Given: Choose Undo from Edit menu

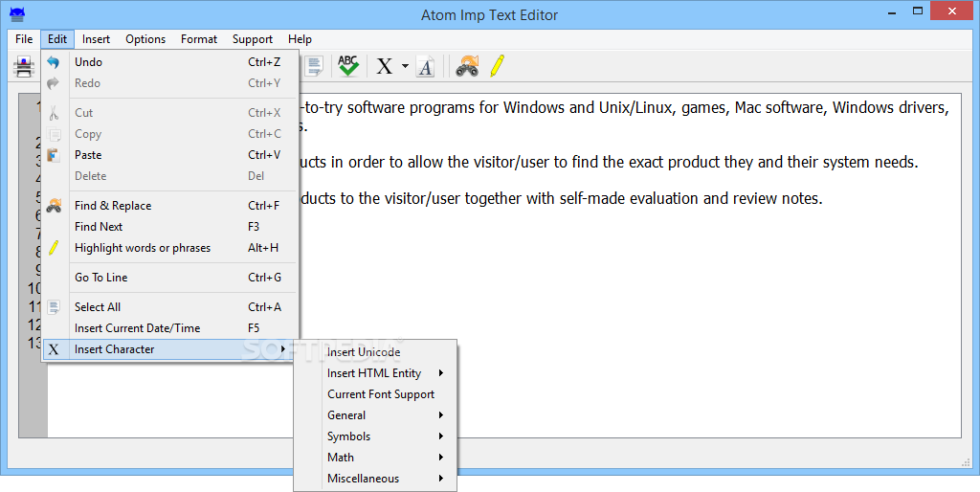Looking at the screenshot, I should pyautogui.click(x=170, y=62).
